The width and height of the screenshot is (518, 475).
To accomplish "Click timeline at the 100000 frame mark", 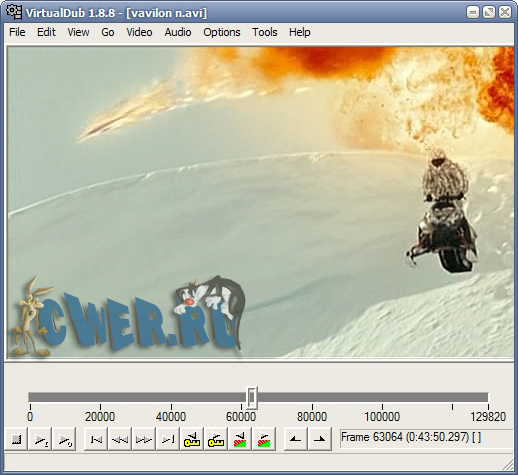I will [382, 397].
